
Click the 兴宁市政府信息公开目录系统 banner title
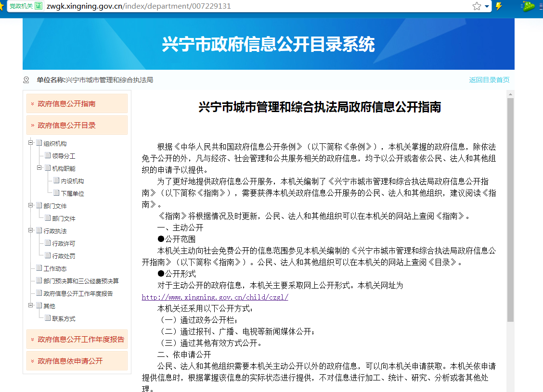coord(269,44)
